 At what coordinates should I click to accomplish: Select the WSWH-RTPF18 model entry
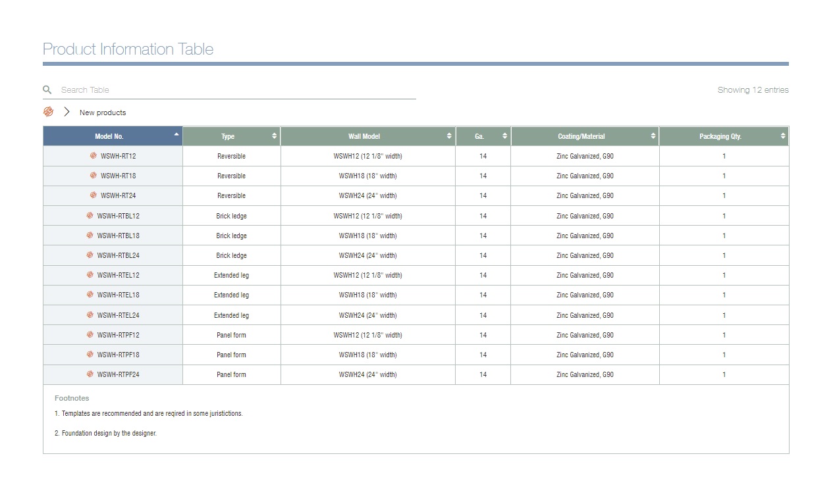pyautogui.click(x=119, y=355)
